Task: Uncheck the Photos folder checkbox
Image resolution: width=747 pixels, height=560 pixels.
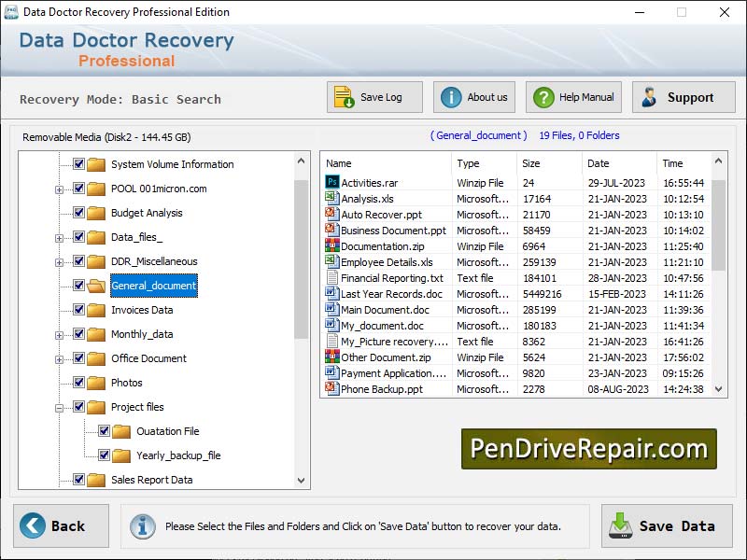Action: (x=80, y=383)
